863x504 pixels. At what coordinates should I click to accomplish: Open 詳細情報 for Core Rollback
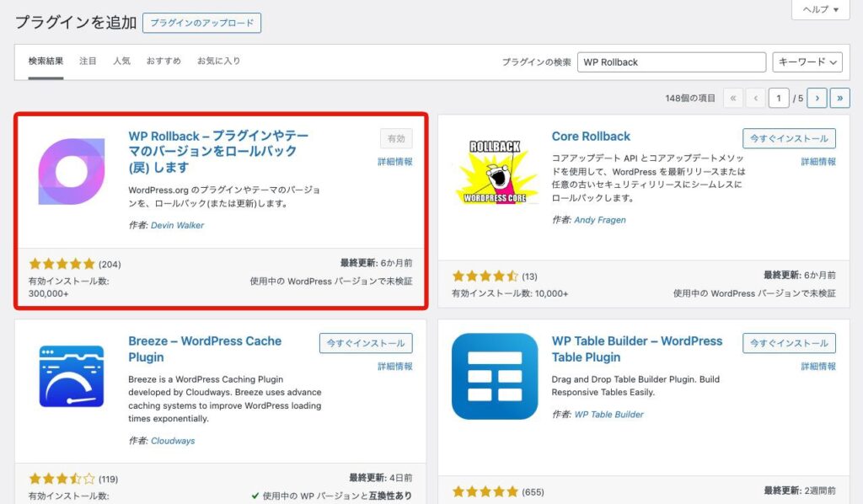pos(818,162)
